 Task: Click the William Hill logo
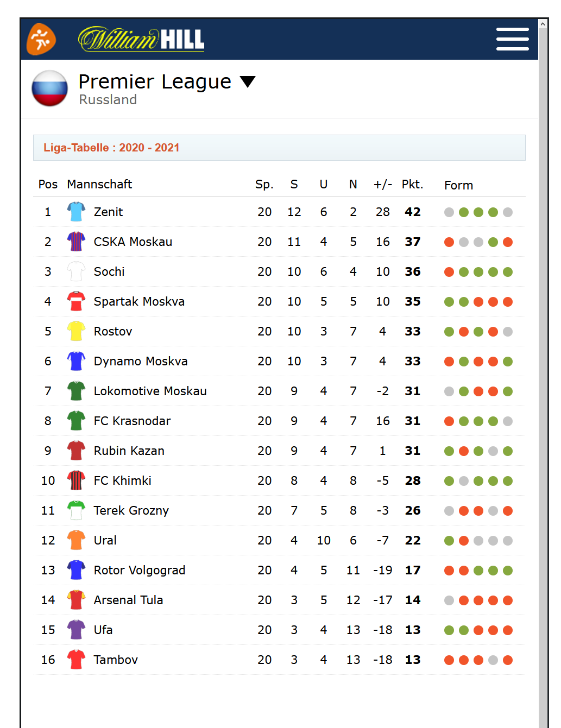tap(141, 39)
